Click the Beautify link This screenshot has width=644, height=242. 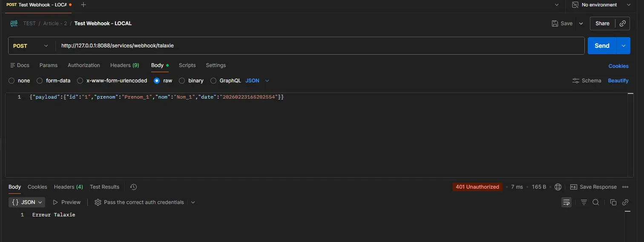(618, 81)
